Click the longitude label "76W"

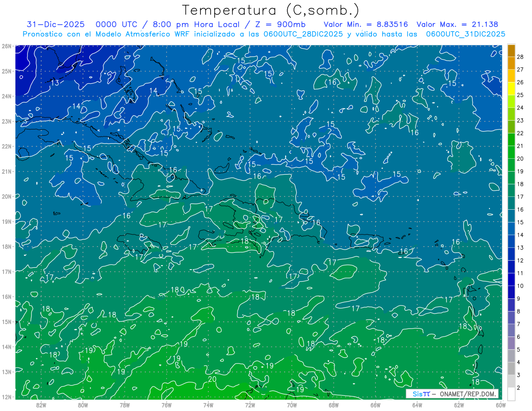[167, 404]
